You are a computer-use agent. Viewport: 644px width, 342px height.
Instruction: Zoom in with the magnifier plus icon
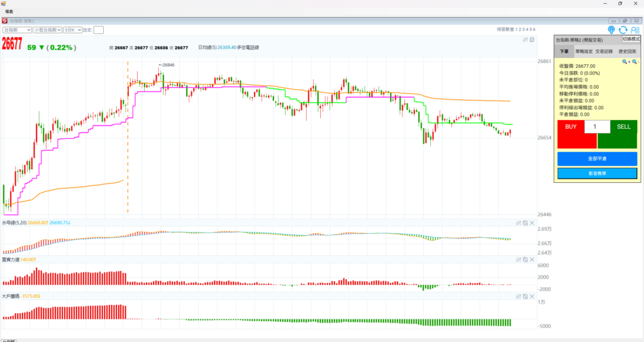[x=626, y=62]
